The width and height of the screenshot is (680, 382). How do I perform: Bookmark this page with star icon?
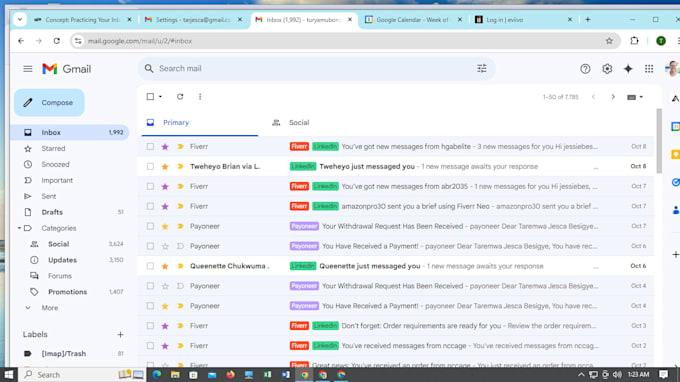click(609, 41)
